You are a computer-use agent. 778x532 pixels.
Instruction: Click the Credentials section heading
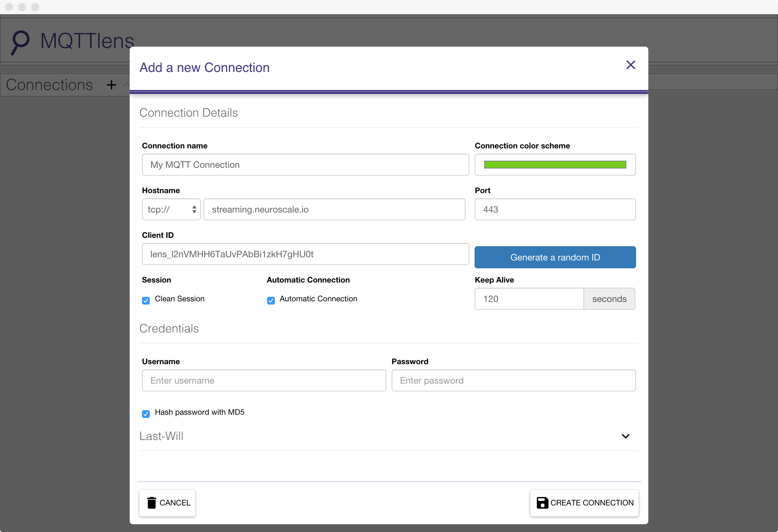pyautogui.click(x=169, y=328)
